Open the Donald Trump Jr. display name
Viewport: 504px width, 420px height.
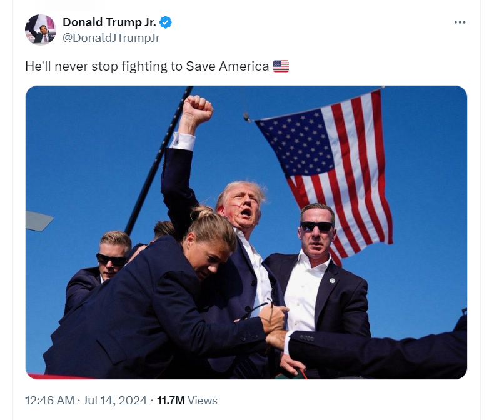tap(109, 22)
